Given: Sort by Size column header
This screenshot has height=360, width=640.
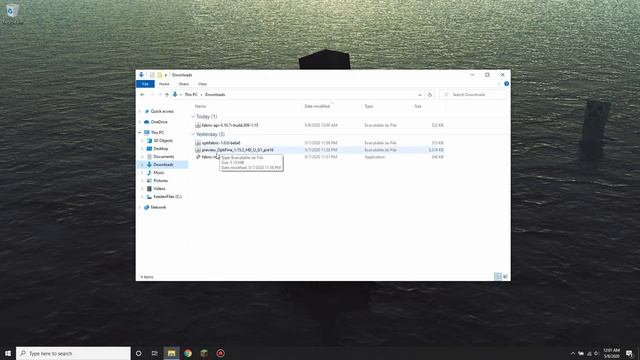Looking at the screenshot, I should 418,107.
